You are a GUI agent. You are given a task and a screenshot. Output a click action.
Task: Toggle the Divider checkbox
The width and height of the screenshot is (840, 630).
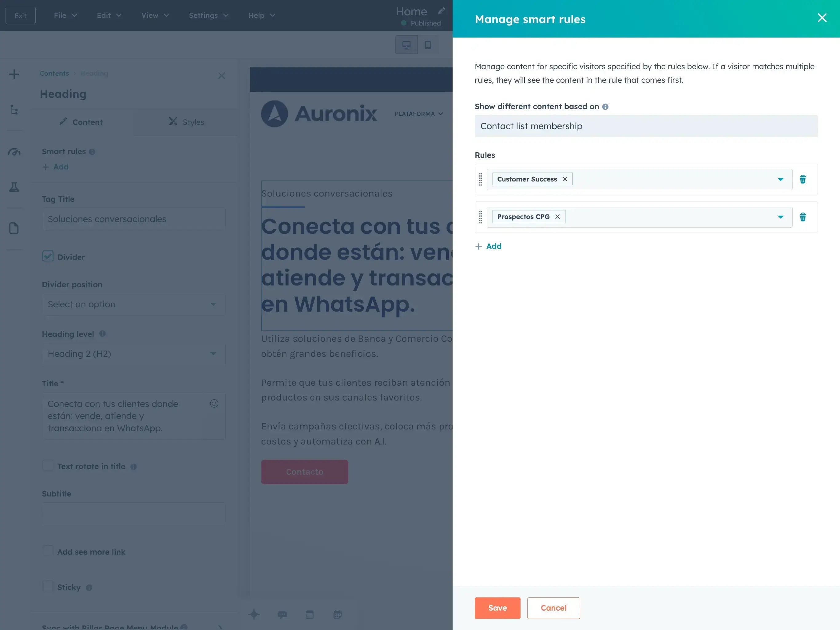48,257
